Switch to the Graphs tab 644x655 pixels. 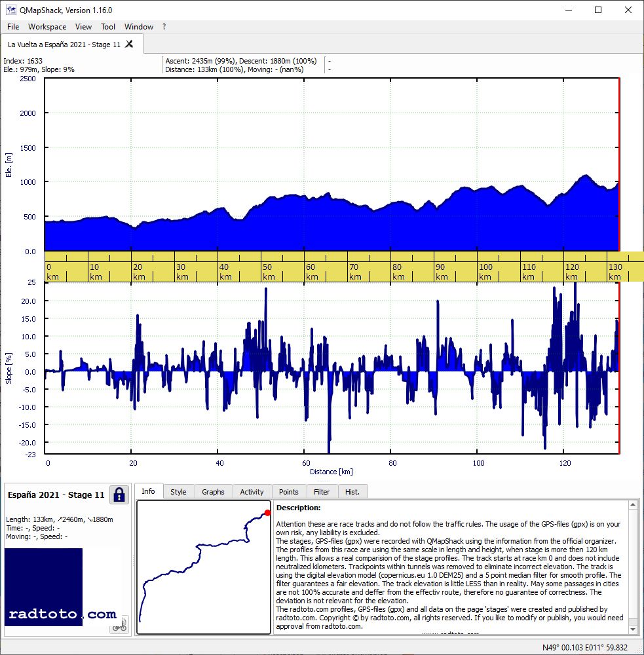[x=213, y=492]
